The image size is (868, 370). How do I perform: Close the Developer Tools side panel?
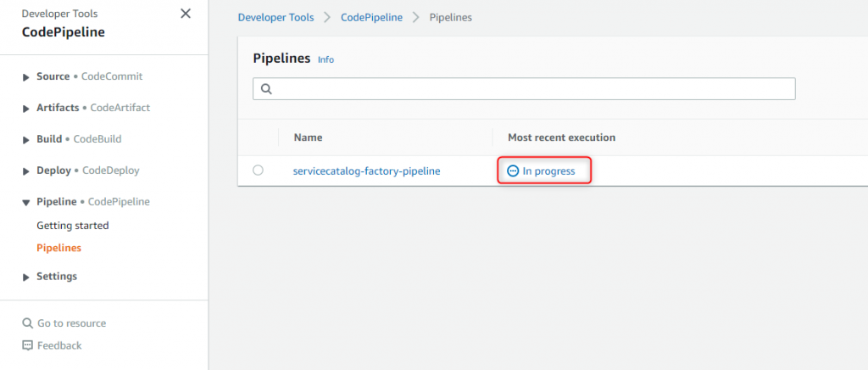[x=186, y=14]
